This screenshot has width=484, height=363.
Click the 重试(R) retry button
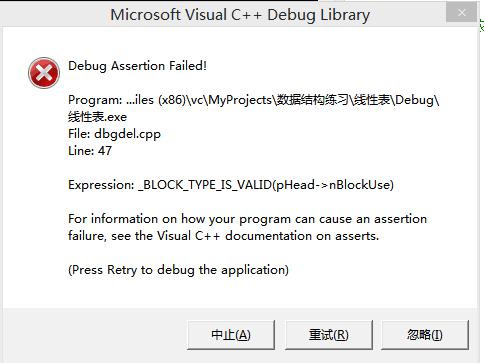[329, 335]
